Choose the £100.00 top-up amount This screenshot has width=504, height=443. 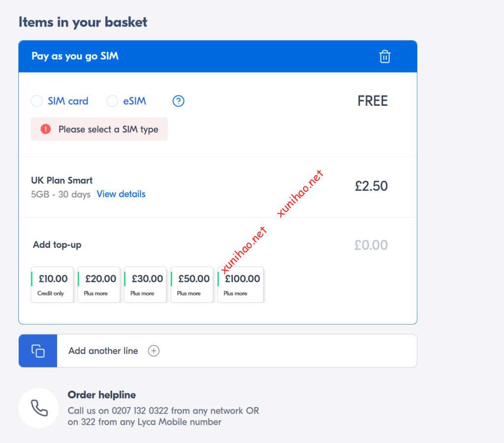click(x=241, y=285)
